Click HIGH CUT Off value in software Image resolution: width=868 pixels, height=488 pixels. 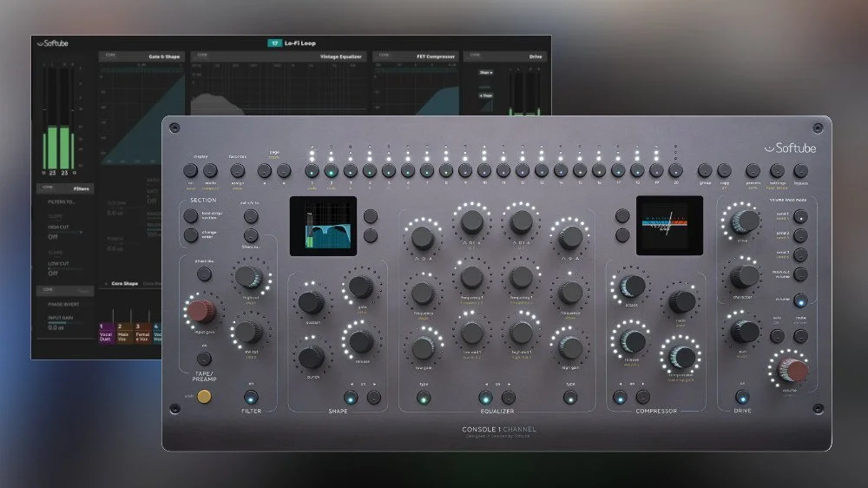[53, 236]
